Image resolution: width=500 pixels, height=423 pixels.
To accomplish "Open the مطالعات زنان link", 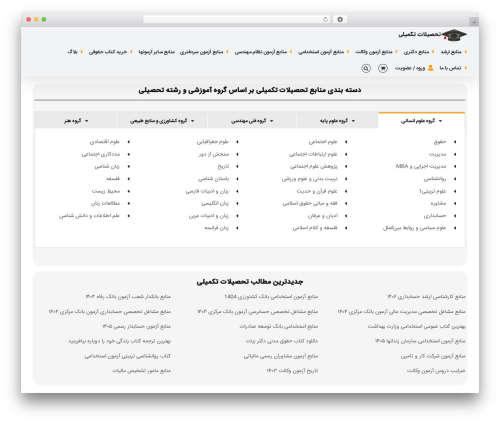I will 105,203.
